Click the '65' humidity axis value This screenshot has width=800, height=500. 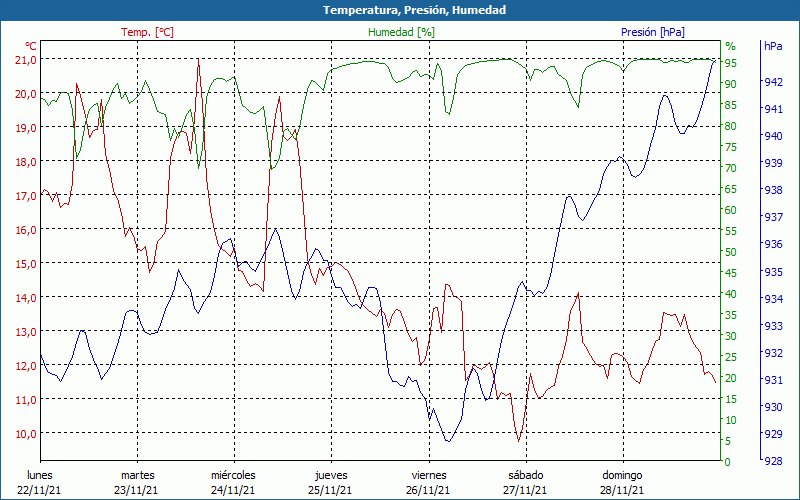[730, 189]
